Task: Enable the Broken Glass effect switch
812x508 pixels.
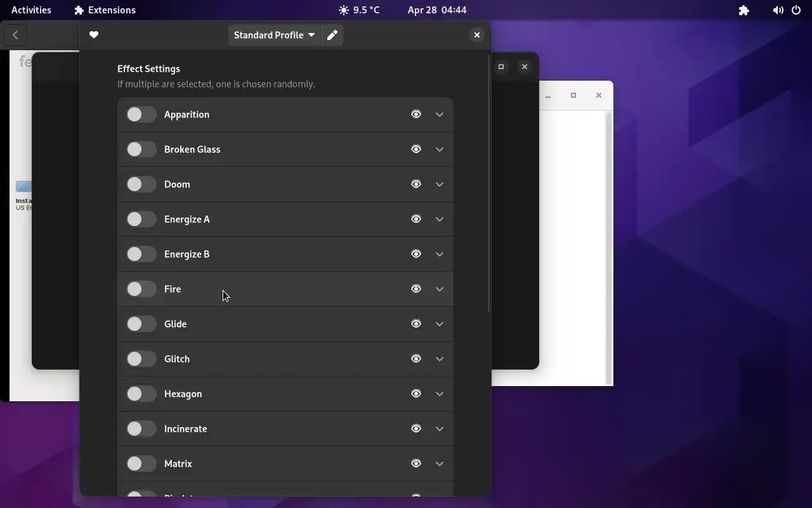Action: pos(141,149)
